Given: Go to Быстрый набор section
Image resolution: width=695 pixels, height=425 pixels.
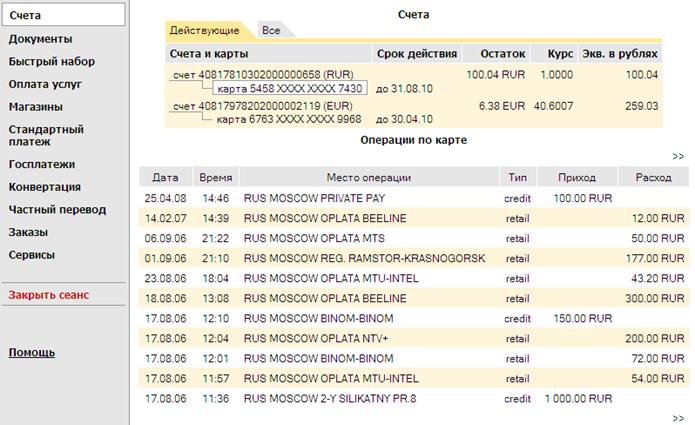Looking at the screenshot, I should coord(51,62).
